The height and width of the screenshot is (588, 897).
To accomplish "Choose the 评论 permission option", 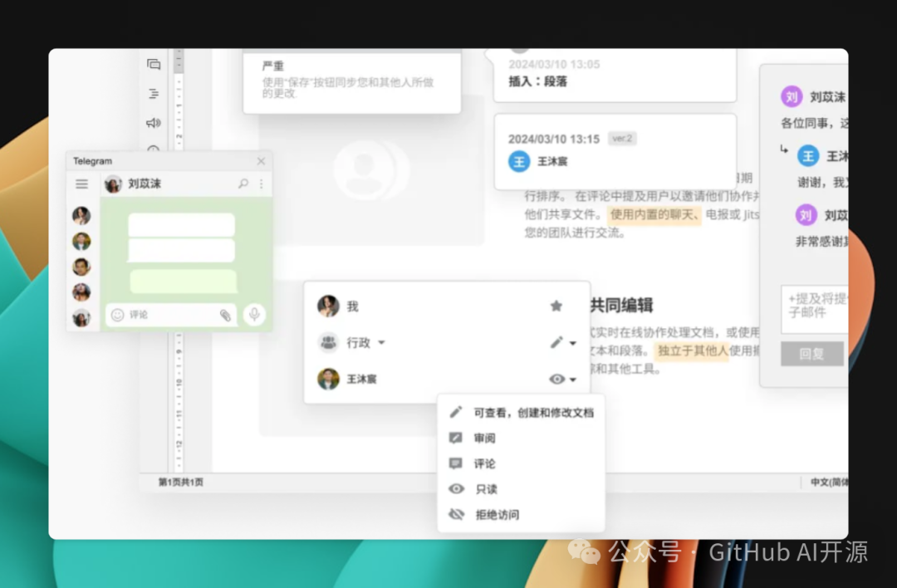I will coord(521,464).
